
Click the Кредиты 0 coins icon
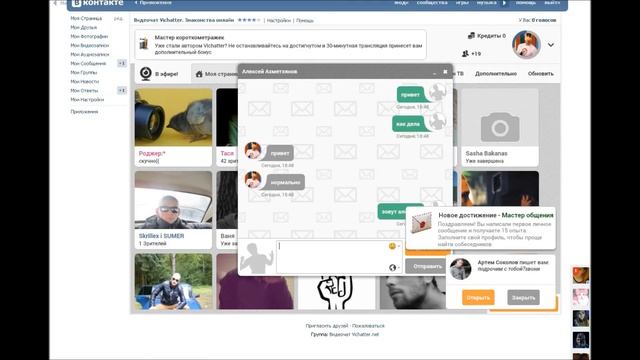(471, 36)
